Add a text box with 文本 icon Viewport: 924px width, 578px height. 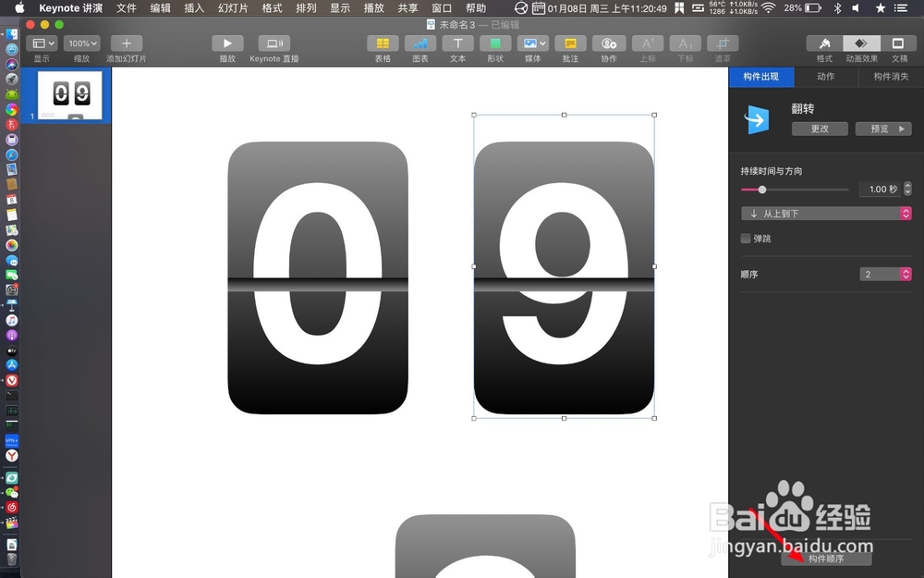point(458,43)
